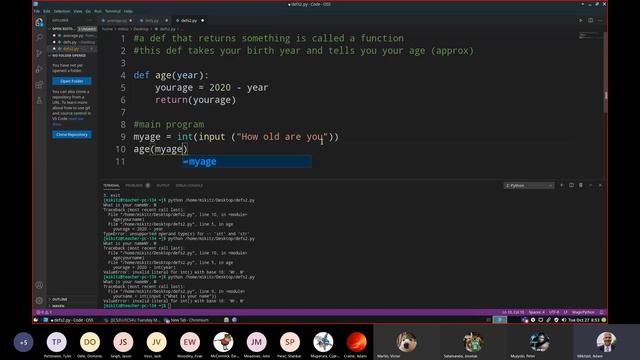Open the Explorer panel ellipsis menu
Screen dimensions: 640x360
point(90,20)
